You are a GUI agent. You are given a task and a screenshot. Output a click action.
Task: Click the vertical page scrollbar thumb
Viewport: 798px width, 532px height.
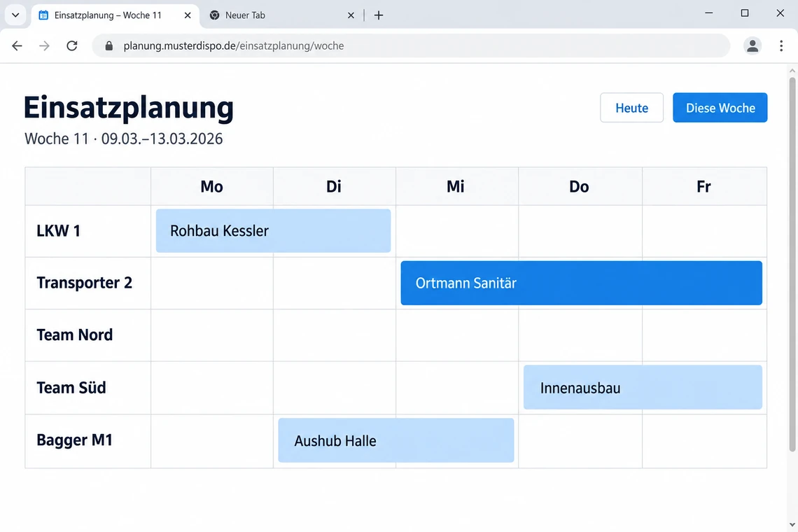pos(792,264)
